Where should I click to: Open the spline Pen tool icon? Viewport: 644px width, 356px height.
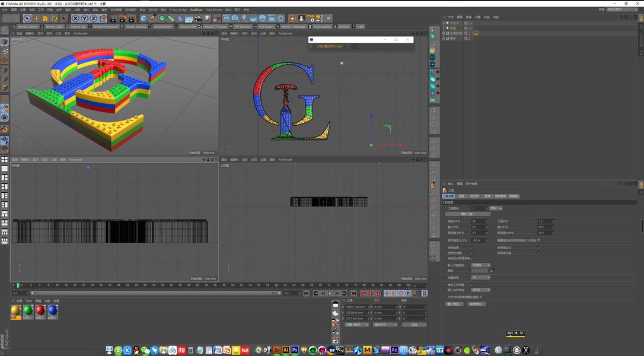152,18
